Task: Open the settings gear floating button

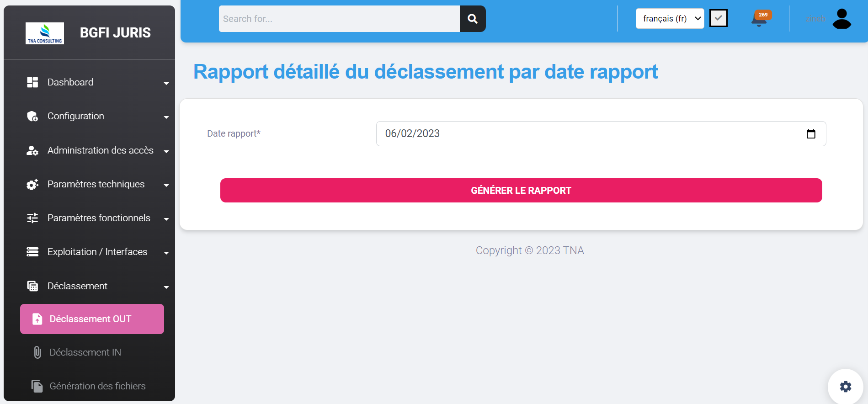Action: click(x=845, y=387)
